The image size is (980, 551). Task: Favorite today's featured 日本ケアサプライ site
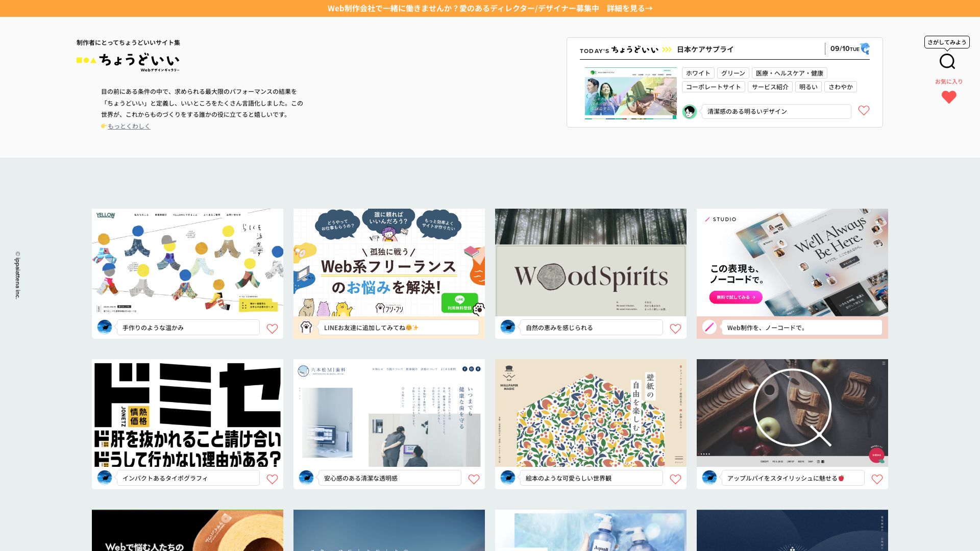click(x=864, y=110)
